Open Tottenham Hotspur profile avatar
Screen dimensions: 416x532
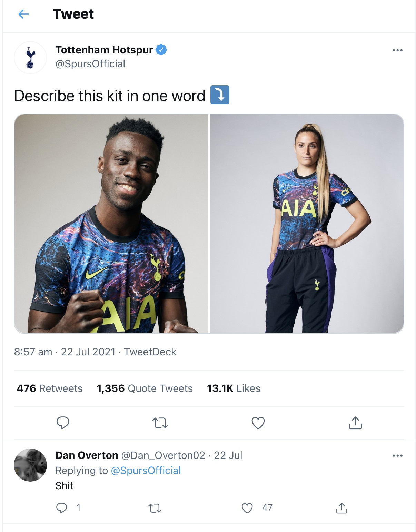(30, 57)
